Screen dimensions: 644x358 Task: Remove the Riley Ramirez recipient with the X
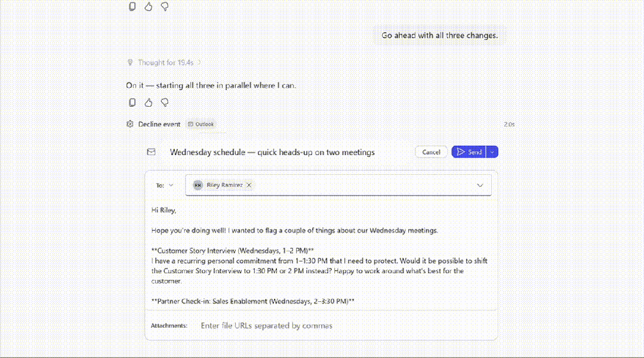249,185
